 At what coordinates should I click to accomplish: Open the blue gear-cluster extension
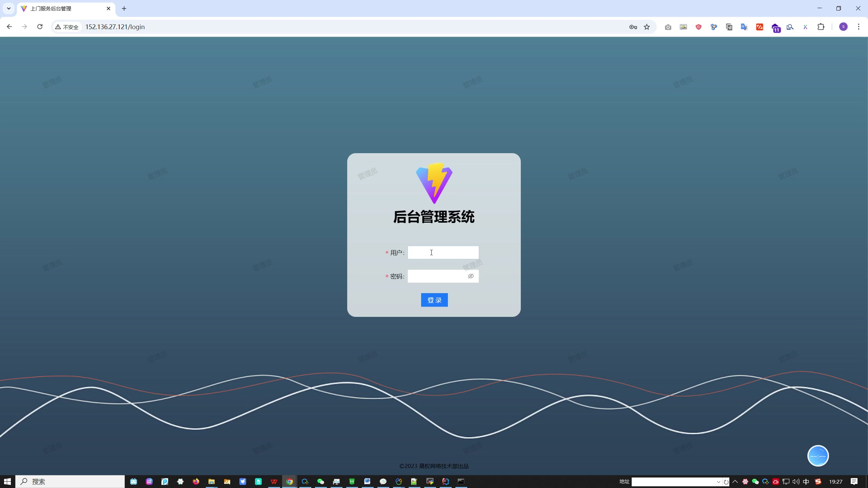click(714, 27)
